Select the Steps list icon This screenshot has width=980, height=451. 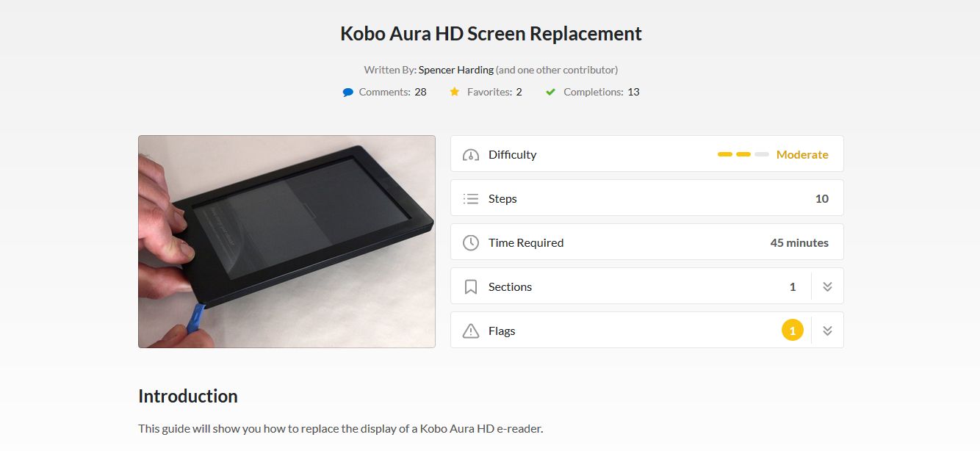[470, 198]
